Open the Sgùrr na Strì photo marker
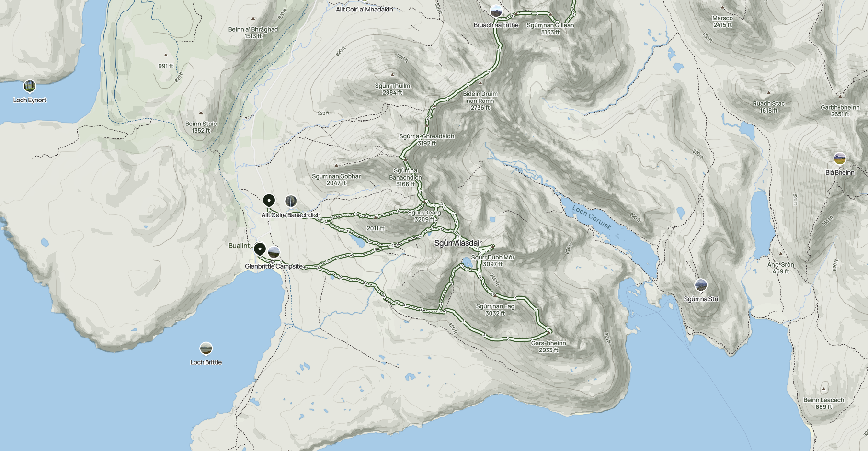Image resolution: width=868 pixels, height=451 pixels. (x=701, y=285)
